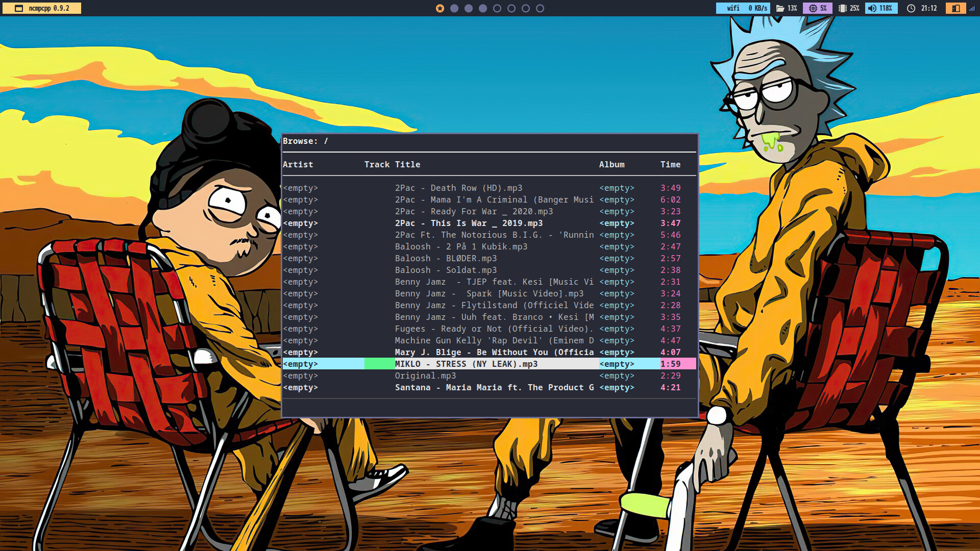Switch to the sixth empty workspace circle
The image size is (980, 551).
(x=511, y=8)
